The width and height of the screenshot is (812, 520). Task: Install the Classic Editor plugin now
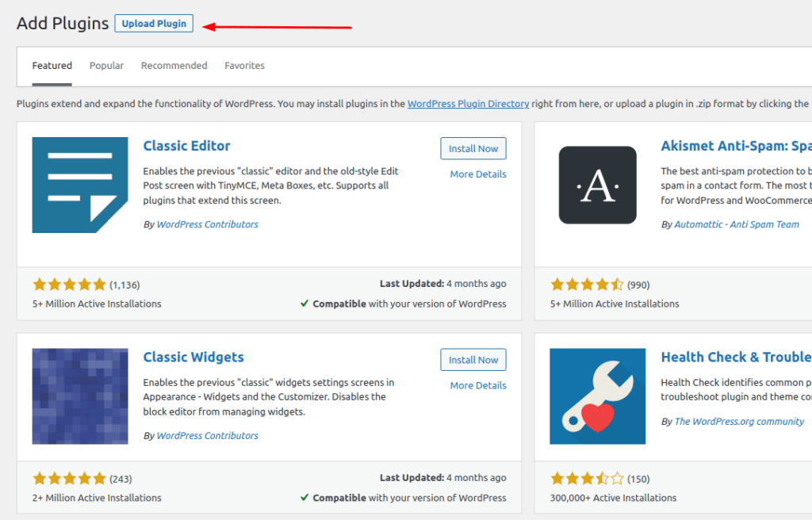coord(473,149)
